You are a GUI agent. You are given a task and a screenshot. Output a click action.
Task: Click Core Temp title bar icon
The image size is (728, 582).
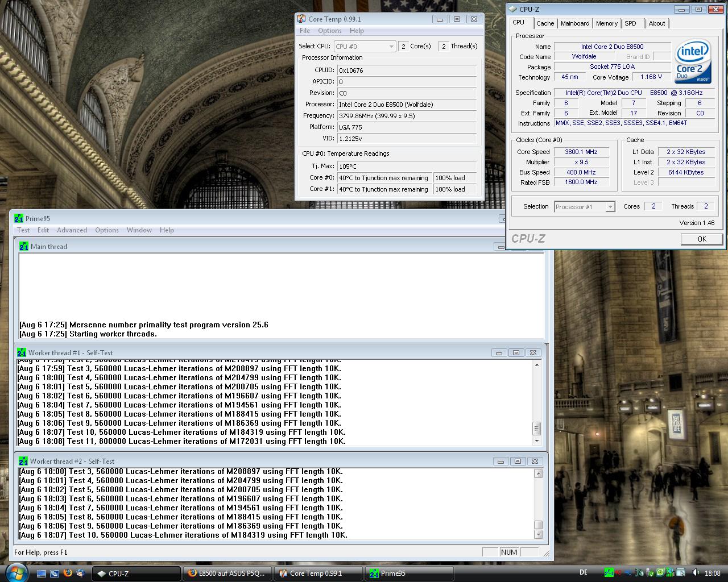301,19
